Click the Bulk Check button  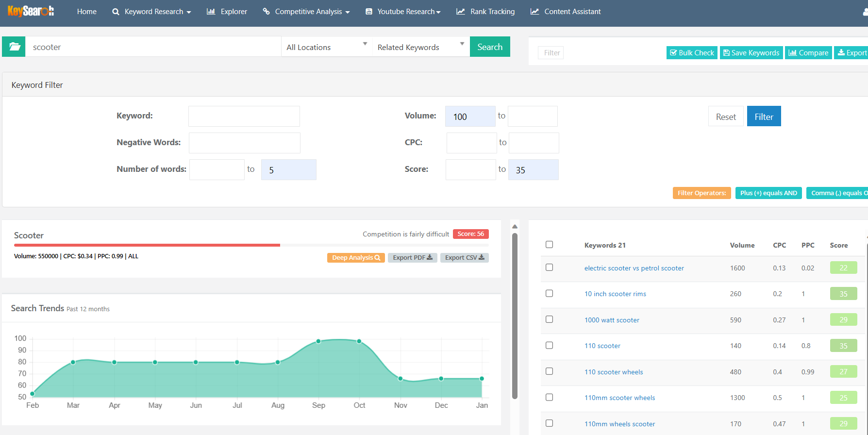[692, 53]
